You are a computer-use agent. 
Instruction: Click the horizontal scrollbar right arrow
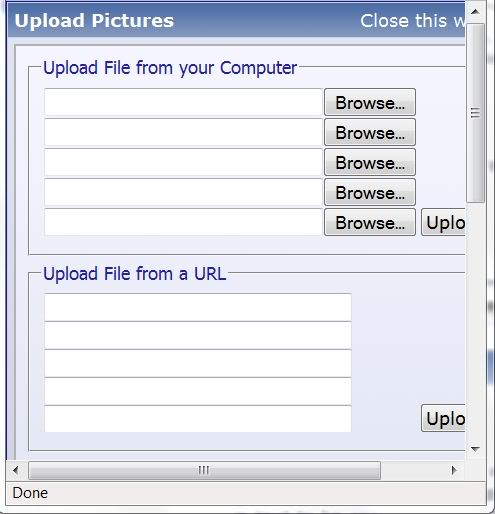pyautogui.click(x=454, y=470)
